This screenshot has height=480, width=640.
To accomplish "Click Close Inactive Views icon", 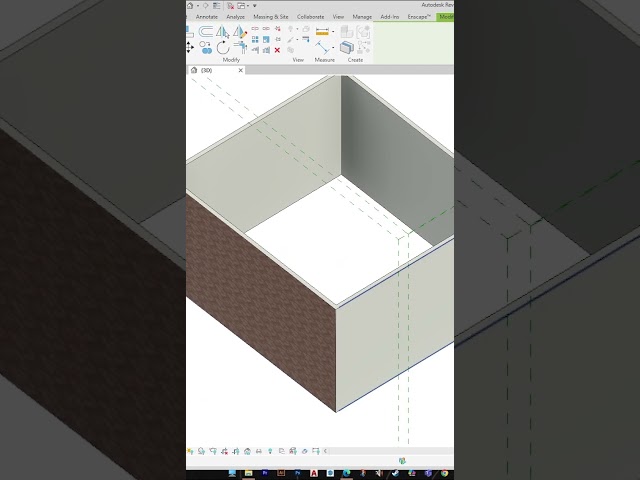I will (x=231, y=6).
